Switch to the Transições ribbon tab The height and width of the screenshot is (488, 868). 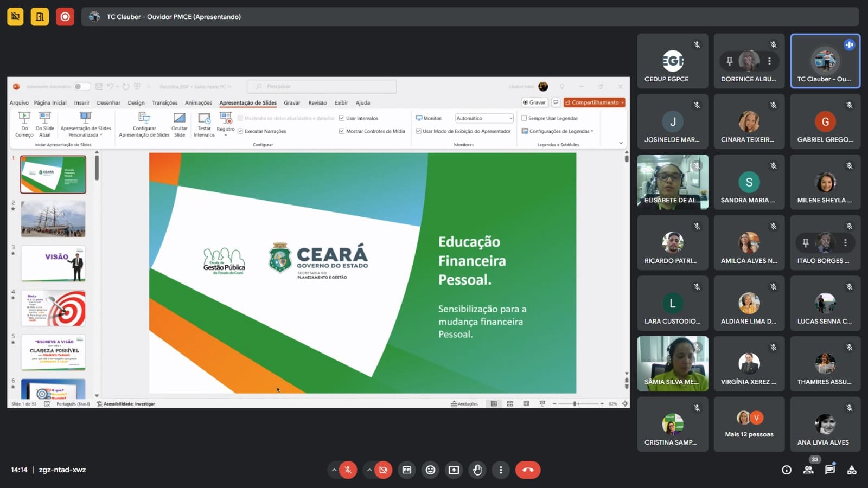pos(164,103)
